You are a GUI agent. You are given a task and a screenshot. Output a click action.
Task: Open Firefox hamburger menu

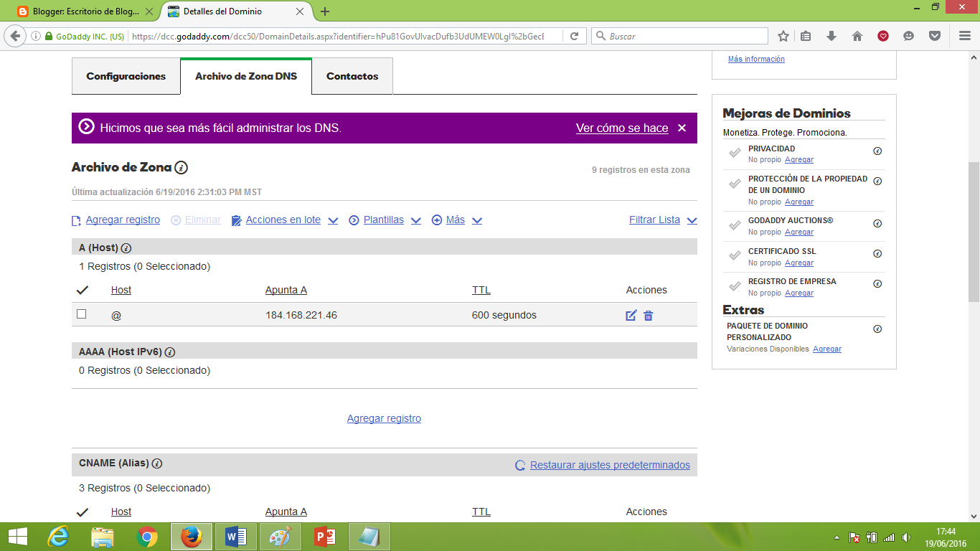[x=965, y=36]
